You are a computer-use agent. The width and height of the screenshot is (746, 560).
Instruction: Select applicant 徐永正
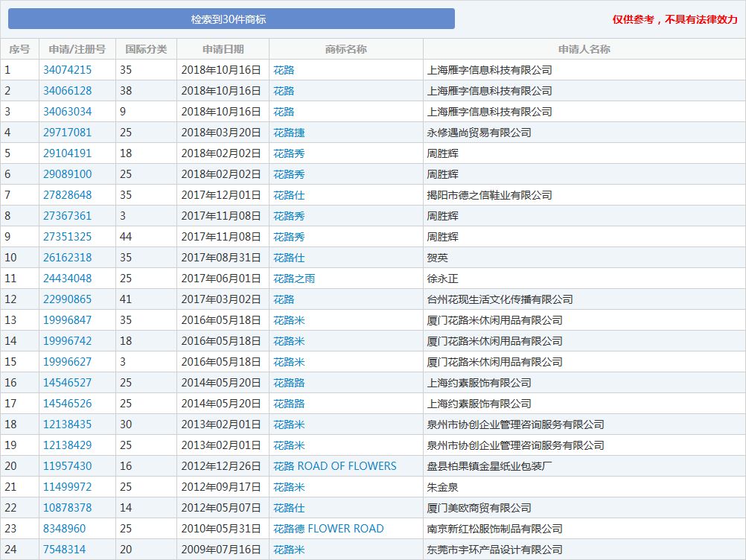[x=442, y=279]
